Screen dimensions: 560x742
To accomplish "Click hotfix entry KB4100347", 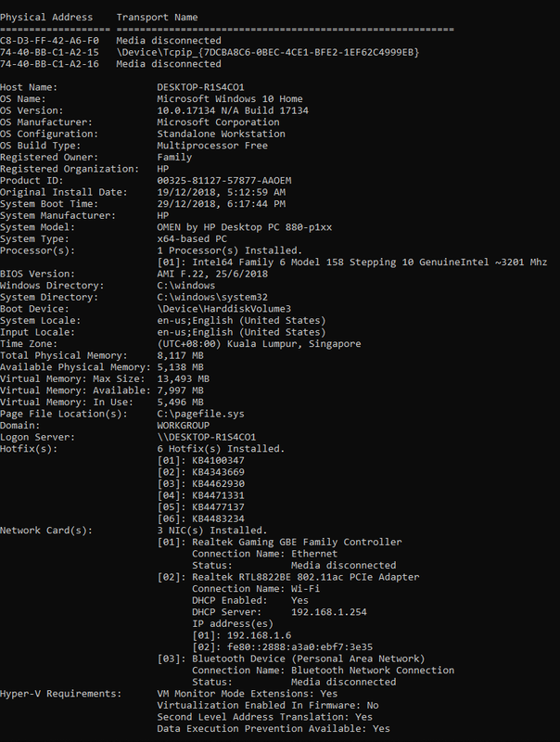I will (x=218, y=460).
